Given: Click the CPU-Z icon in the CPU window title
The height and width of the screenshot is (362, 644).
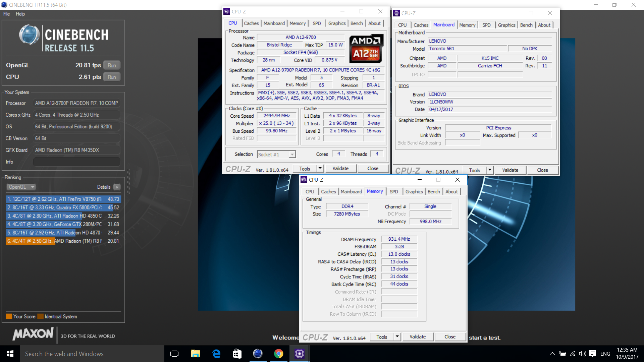Looking at the screenshot, I should 227,11.
